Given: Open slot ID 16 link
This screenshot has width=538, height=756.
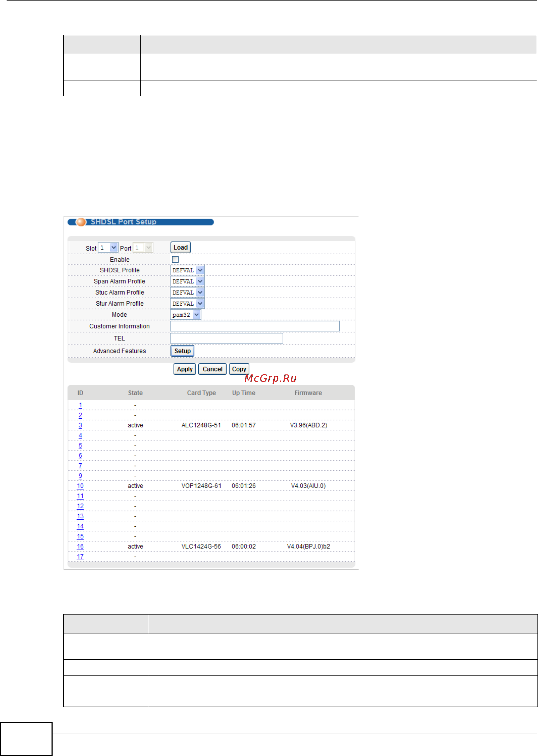Looking at the screenshot, I should tap(80, 546).
